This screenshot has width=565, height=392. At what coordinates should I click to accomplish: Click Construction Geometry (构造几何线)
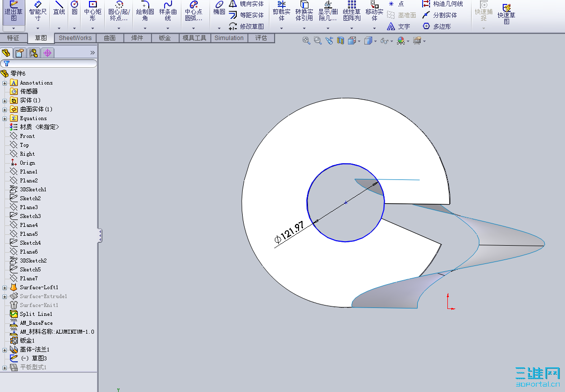[x=442, y=4]
